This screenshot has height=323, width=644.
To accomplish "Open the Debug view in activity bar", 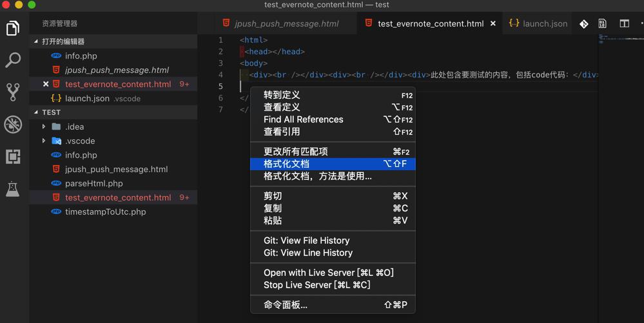I will coord(13,124).
